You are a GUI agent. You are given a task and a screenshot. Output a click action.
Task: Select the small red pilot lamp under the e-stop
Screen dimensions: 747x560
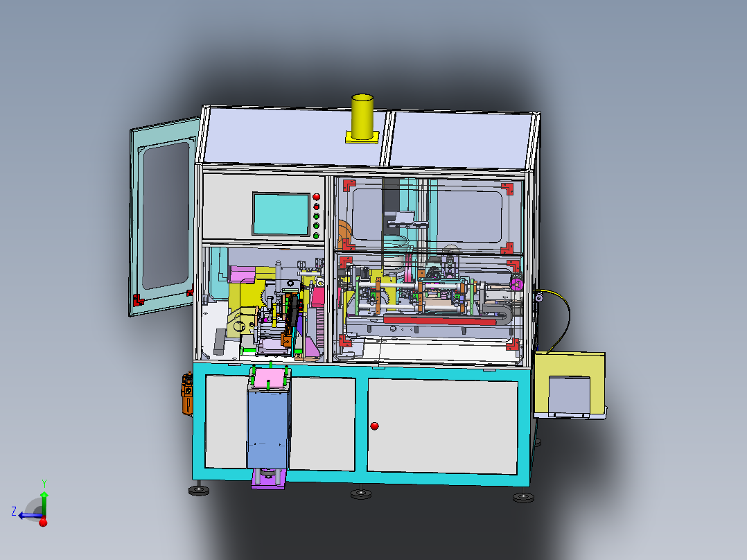(317, 207)
